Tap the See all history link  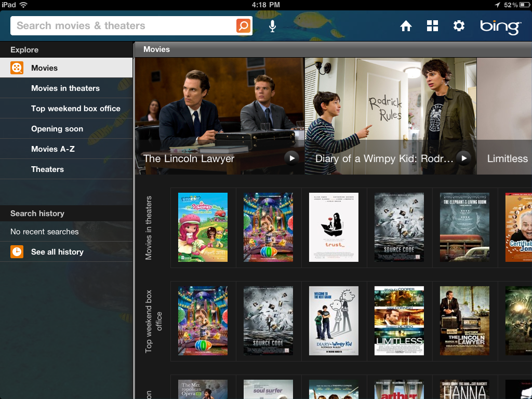[57, 252]
